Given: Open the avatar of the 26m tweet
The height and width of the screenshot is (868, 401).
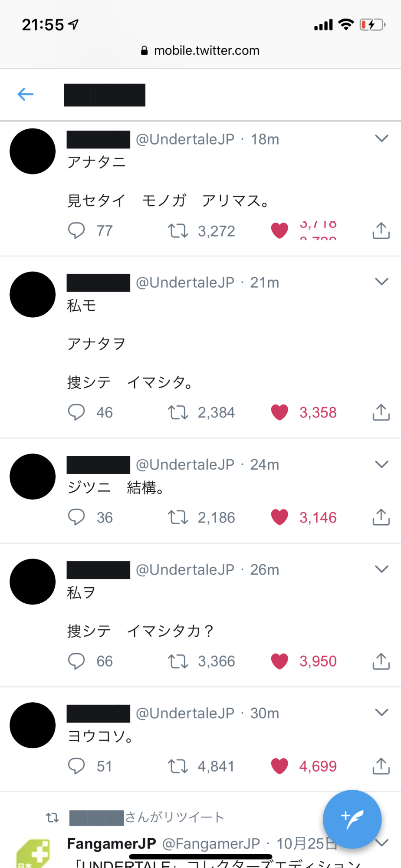Looking at the screenshot, I should 33,582.
